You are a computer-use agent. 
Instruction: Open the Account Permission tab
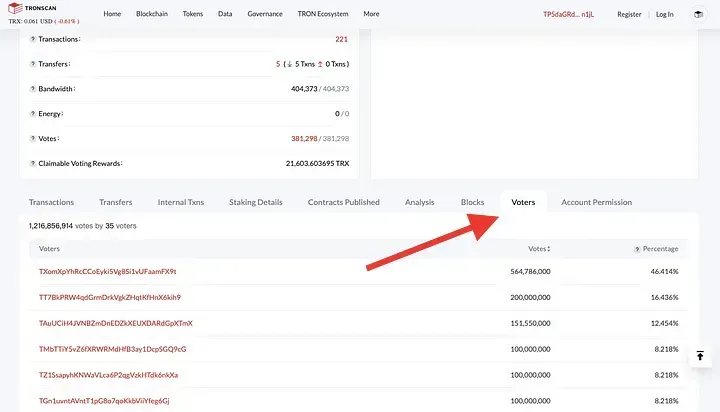tap(596, 202)
